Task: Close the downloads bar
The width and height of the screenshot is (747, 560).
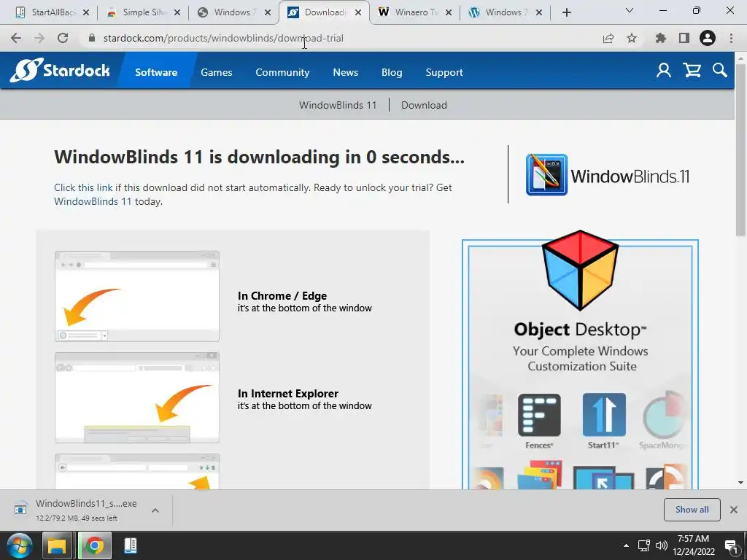Action: [x=734, y=510]
